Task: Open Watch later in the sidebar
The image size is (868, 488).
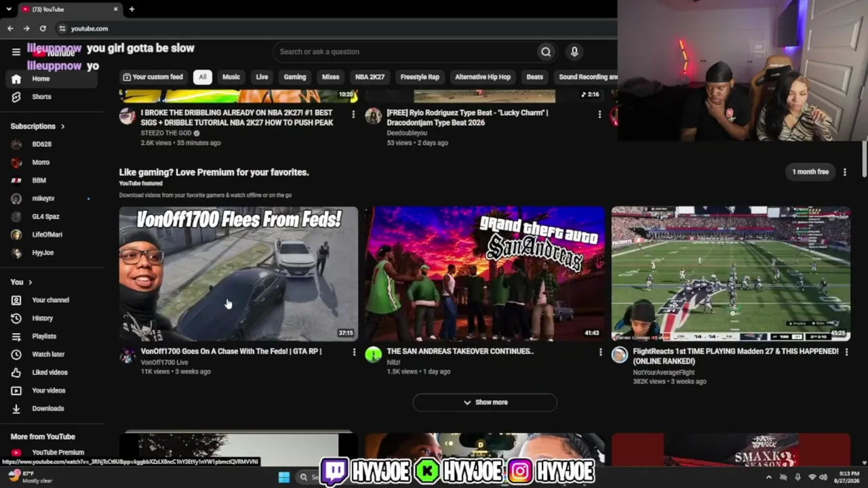Action: coord(52,354)
